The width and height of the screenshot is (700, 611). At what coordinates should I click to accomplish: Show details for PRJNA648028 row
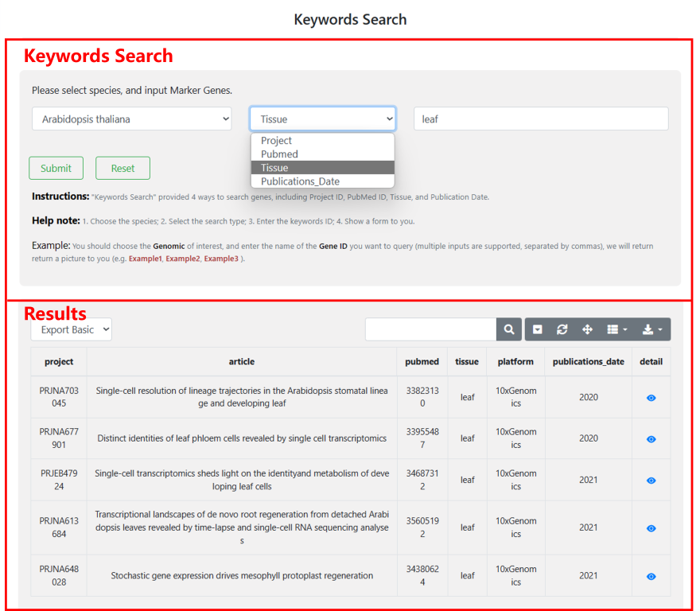[651, 576]
